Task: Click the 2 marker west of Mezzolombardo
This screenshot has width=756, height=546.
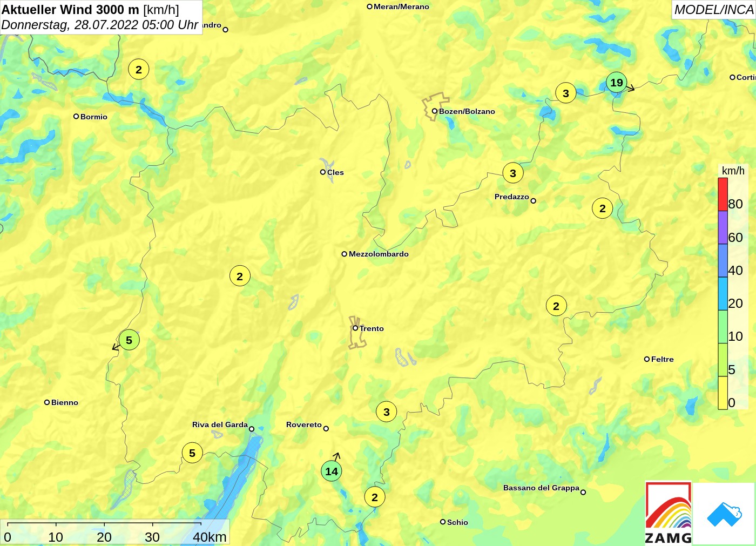Action: pos(240,277)
